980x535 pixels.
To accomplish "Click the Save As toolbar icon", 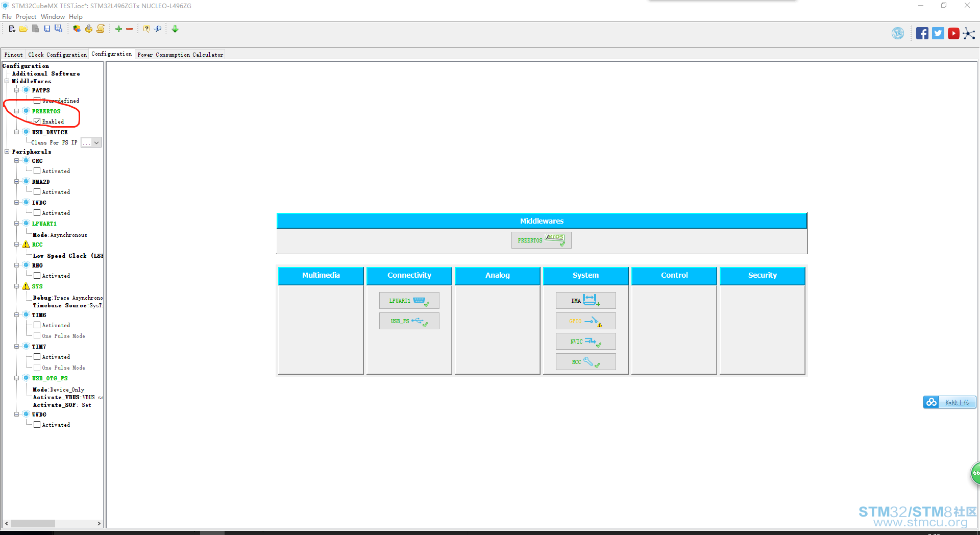I will 59,29.
